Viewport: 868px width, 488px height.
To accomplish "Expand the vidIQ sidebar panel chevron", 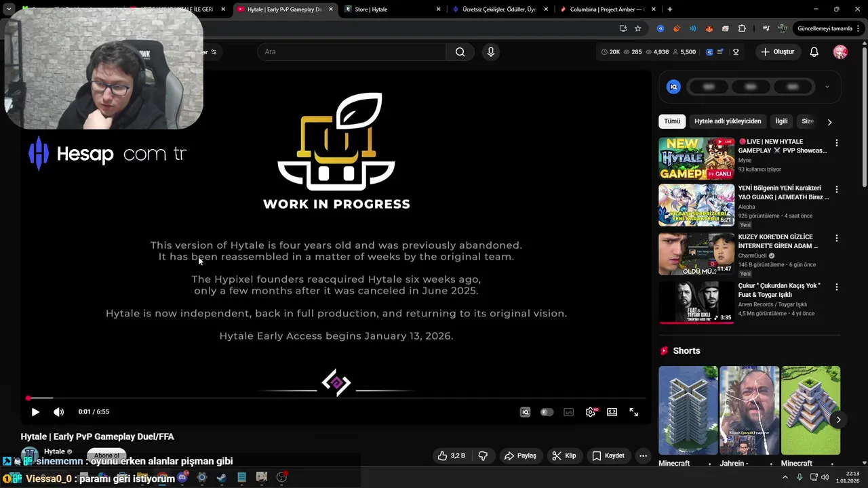I will (827, 87).
